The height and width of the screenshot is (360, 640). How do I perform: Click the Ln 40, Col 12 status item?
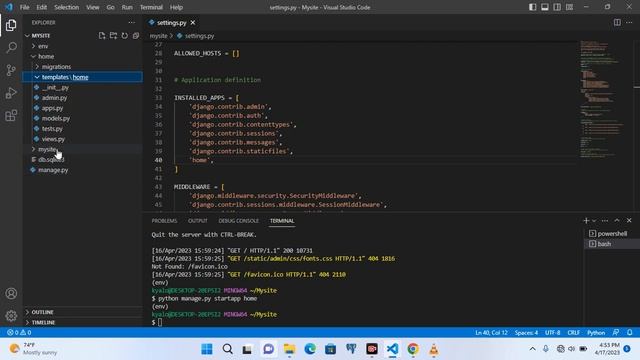tap(491, 332)
